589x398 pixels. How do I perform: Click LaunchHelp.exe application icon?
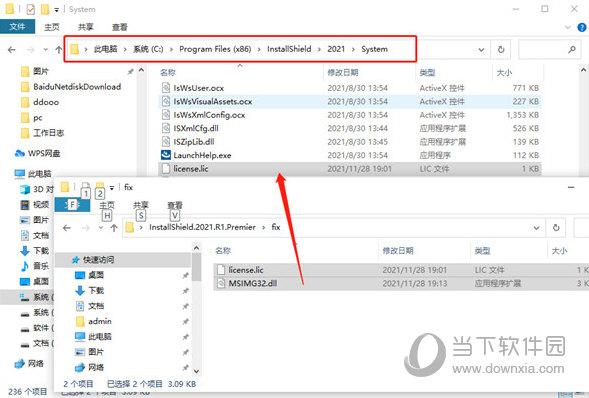click(x=166, y=155)
